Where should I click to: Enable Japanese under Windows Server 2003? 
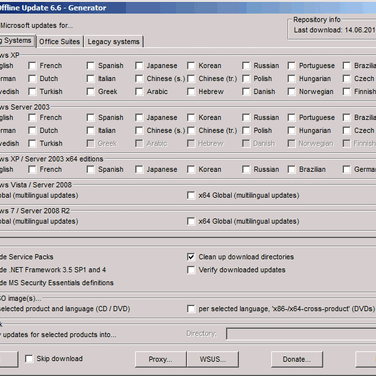pos(139,118)
